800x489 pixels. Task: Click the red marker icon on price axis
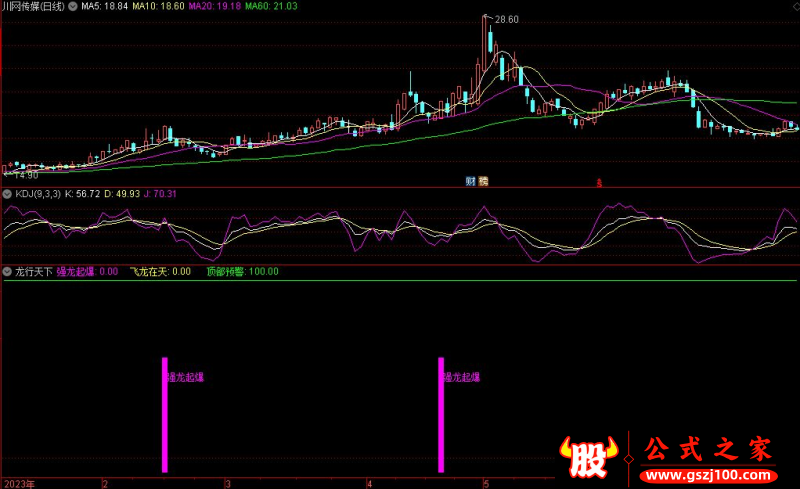point(599,183)
